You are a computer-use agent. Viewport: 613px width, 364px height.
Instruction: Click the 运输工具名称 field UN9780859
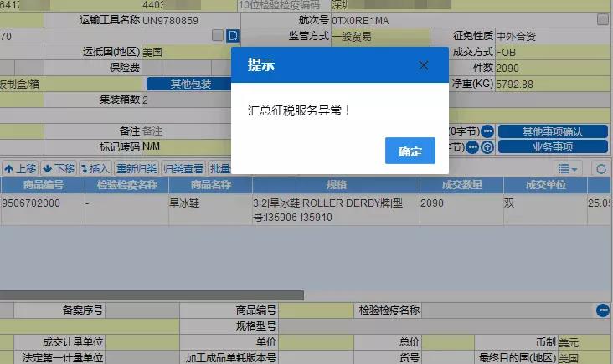tap(191, 20)
